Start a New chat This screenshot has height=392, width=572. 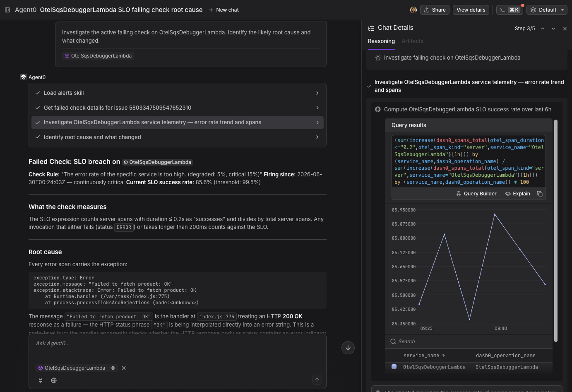224,10
